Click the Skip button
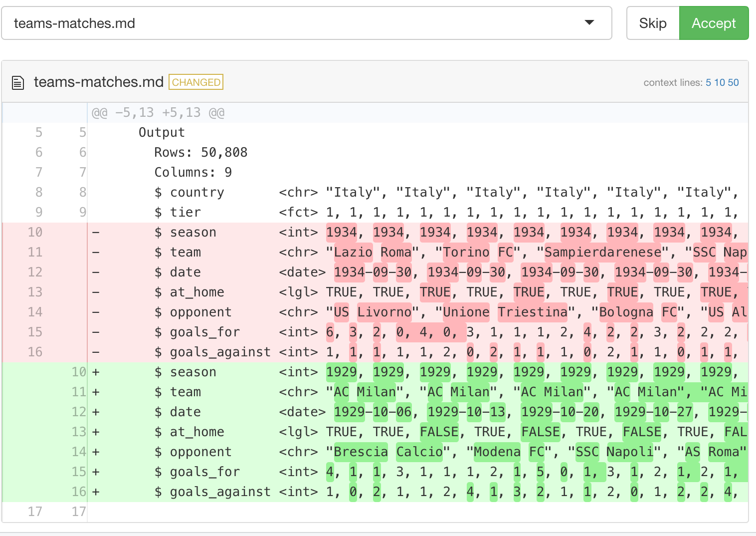This screenshot has height=536, width=756. click(652, 22)
